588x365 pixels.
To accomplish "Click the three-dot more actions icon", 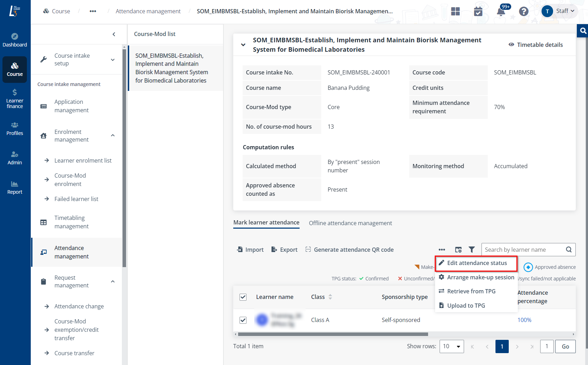I will coord(442,250).
